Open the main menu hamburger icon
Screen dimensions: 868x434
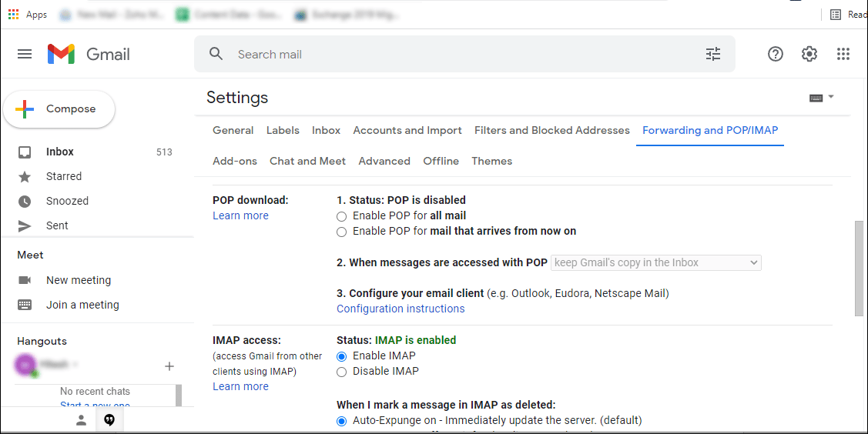pos(25,54)
